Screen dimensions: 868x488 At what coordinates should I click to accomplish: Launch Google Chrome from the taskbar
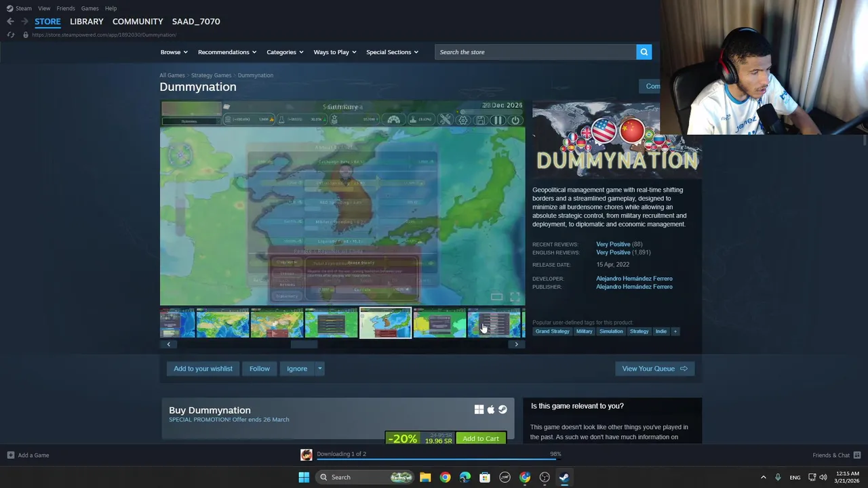click(445, 477)
